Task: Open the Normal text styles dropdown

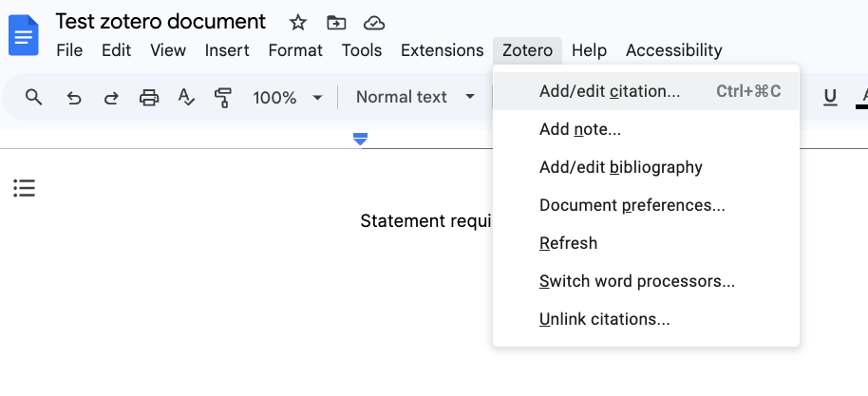Action: coord(415,98)
